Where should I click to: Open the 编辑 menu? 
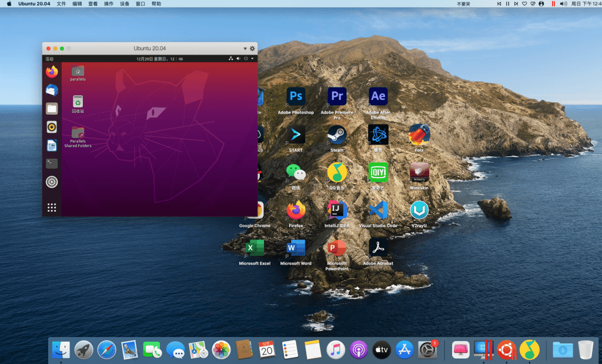click(x=77, y=4)
